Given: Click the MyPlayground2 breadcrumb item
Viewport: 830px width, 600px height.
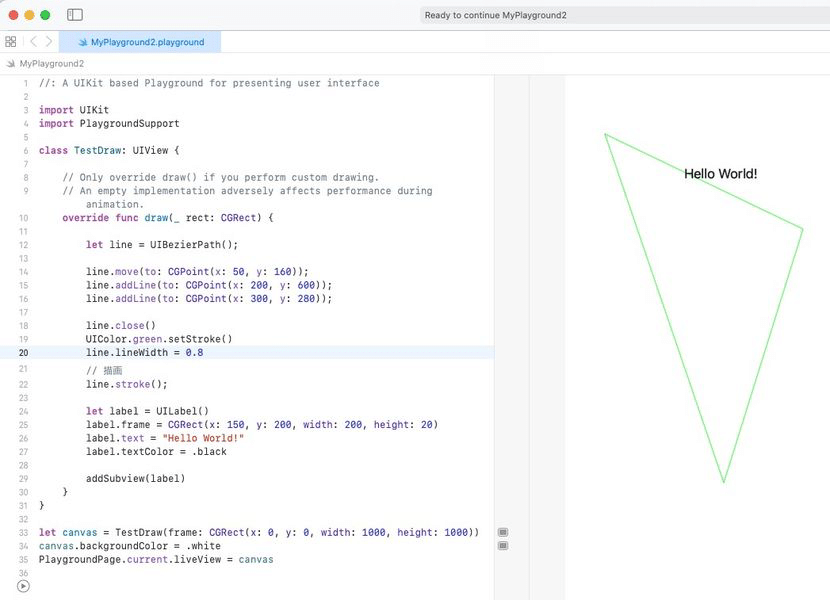Looking at the screenshot, I should point(52,64).
